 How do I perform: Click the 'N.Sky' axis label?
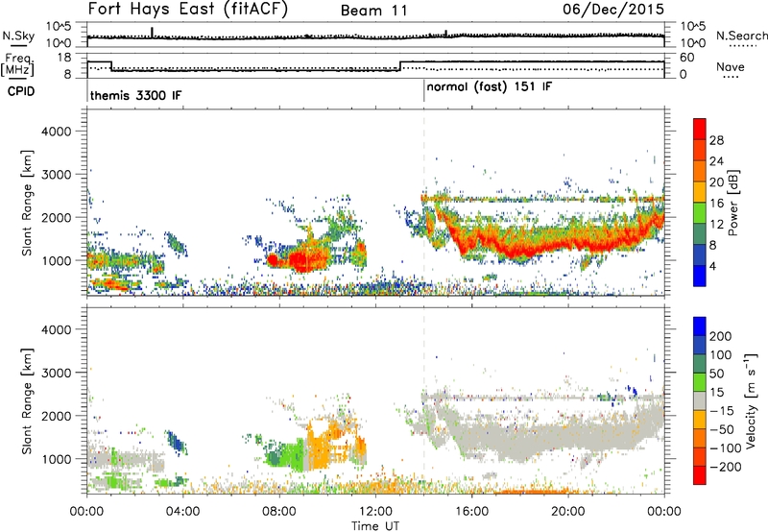coord(18,36)
